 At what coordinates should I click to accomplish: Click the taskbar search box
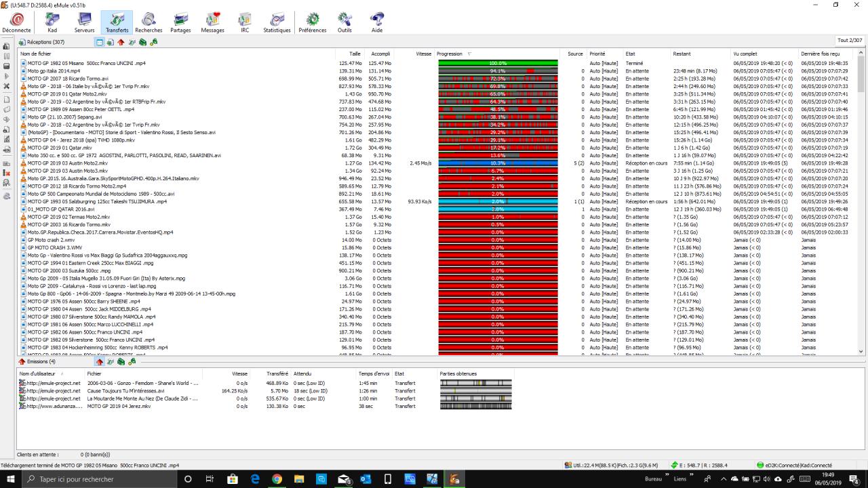point(98,479)
